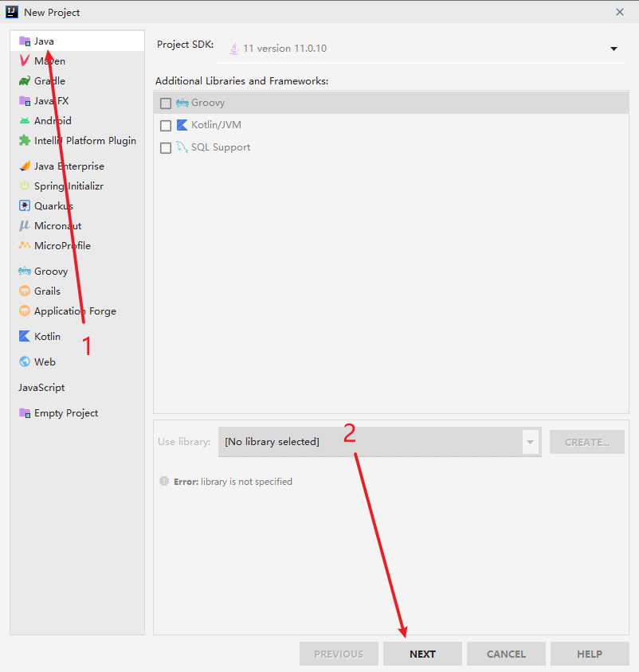Click the Gradle elephant icon
639x672 pixels.
25,81
